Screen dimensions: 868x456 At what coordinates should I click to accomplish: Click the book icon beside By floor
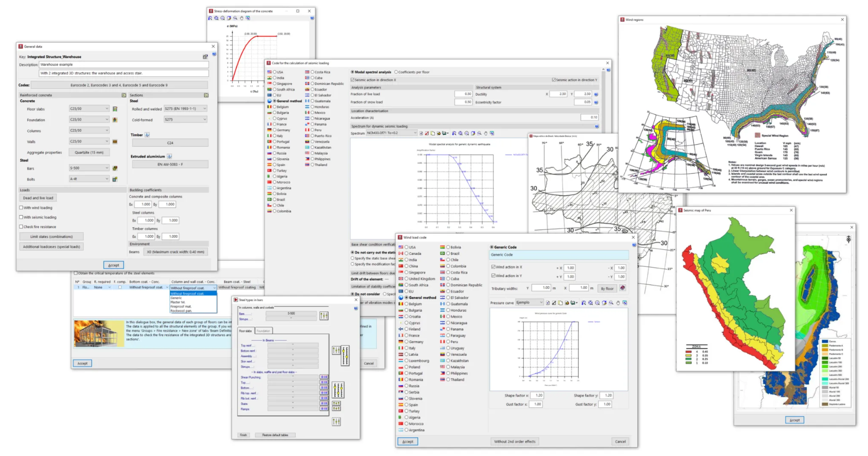622,288
